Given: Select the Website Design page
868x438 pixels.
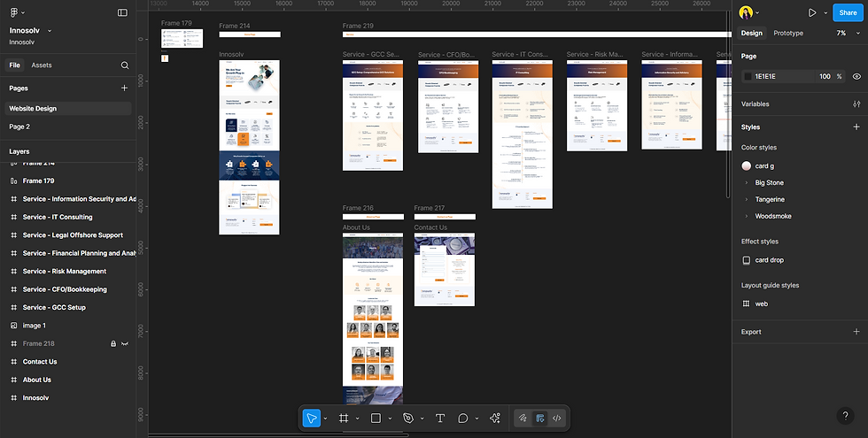Looking at the screenshot, I should (x=68, y=108).
